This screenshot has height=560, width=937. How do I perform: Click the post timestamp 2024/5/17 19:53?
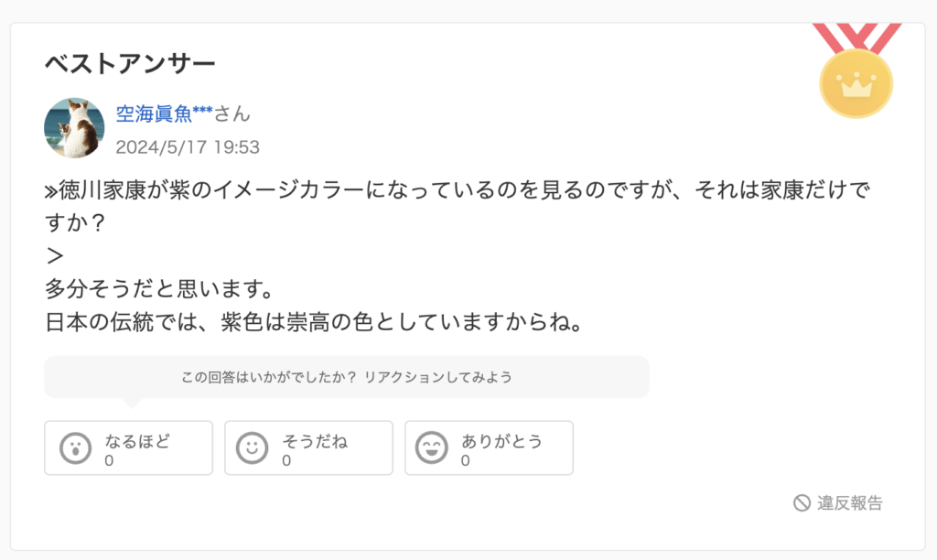[188, 147]
